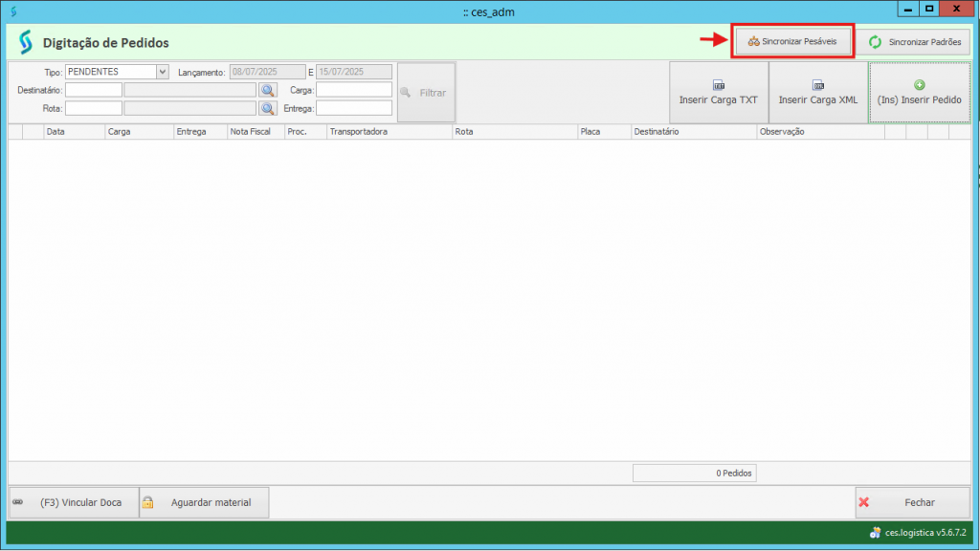The height and width of the screenshot is (551, 980).
Task: Sort by the Proc. column header
Action: (x=305, y=132)
